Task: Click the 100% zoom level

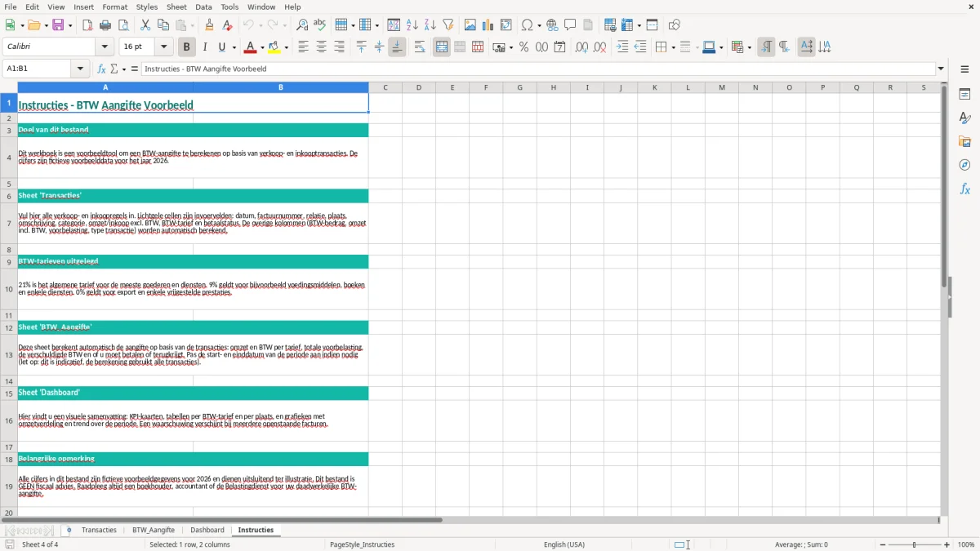Action: 966,544
